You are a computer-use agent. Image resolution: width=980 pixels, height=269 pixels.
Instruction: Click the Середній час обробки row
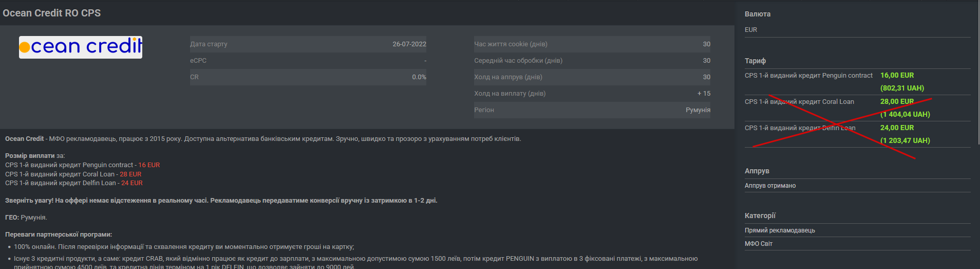point(592,61)
